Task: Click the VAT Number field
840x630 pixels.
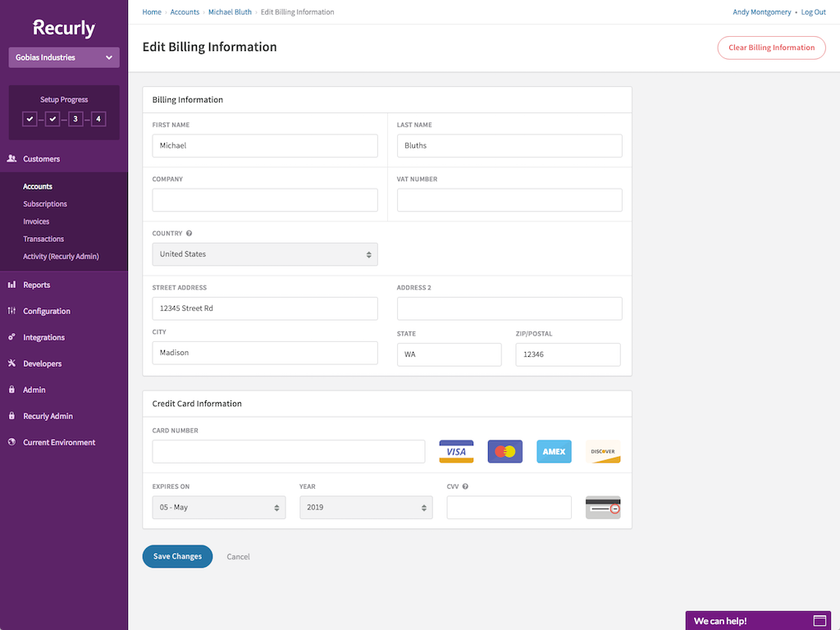Action: pos(509,200)
